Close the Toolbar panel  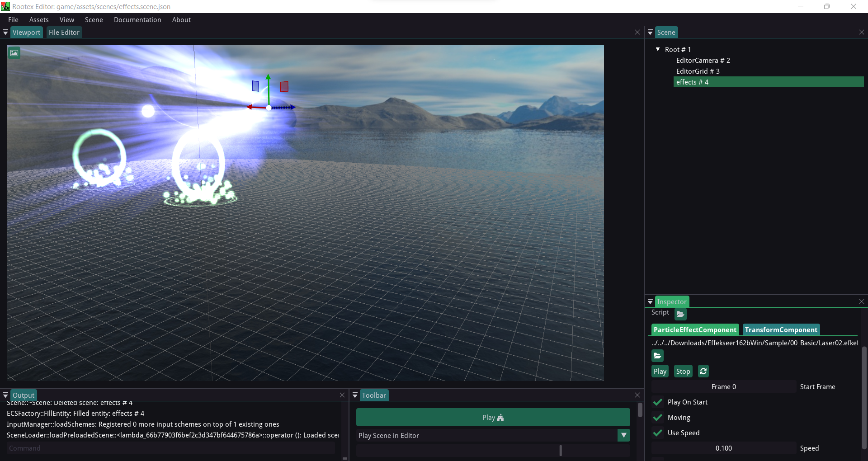[x=637, y=395]
